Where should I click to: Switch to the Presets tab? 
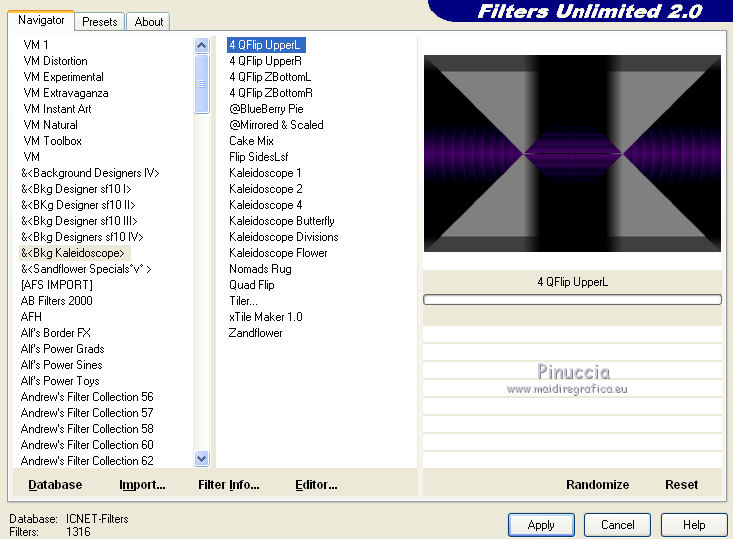[100, 22]
